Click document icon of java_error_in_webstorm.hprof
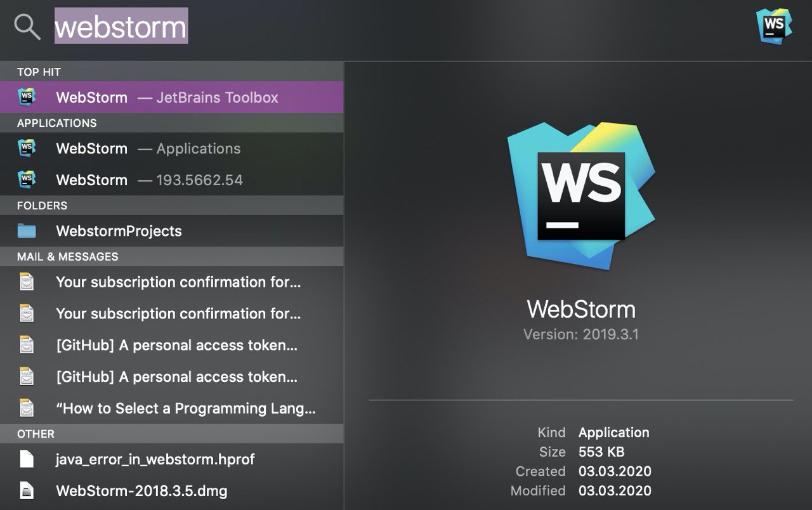The image size is (812, 510). (x=27, y=459)
